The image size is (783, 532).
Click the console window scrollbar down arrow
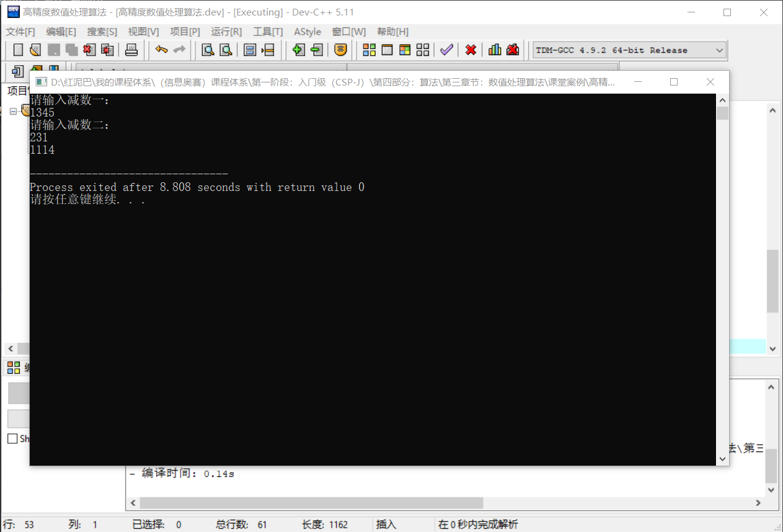coord(722,459)
